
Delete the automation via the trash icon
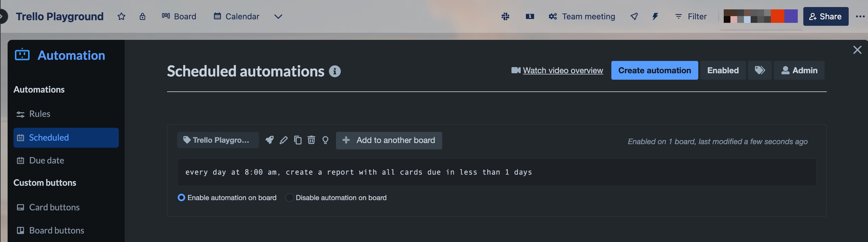tap(311, 140)
